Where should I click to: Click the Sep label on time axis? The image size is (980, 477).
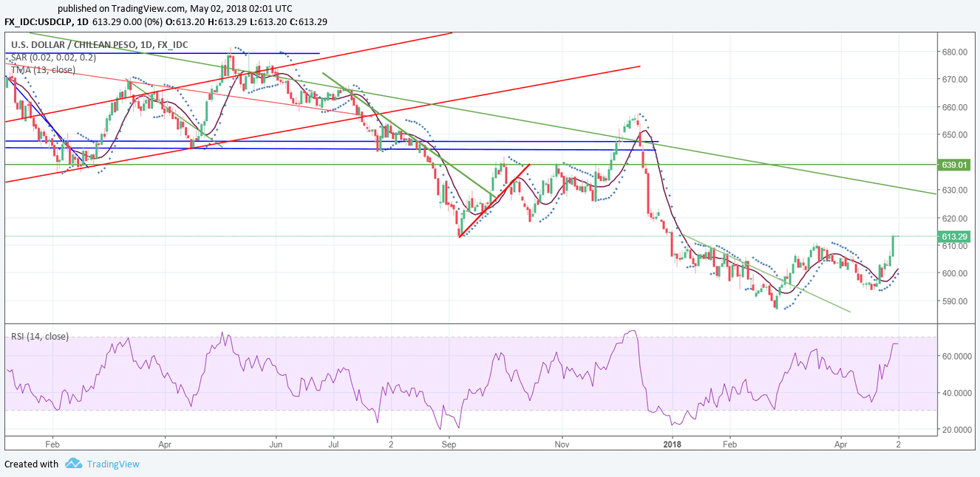(x=448, y=445)
